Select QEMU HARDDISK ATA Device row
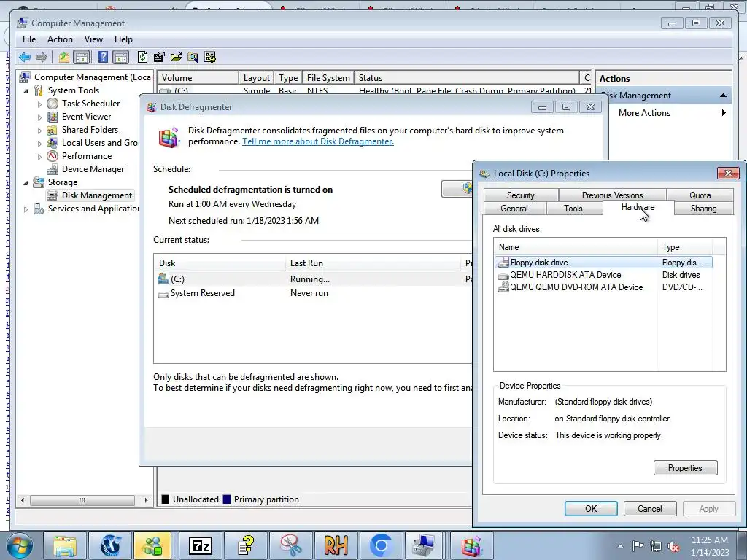The width and height of the screenshot is (747, 560). pyautogui.click(x=603, y=275)
